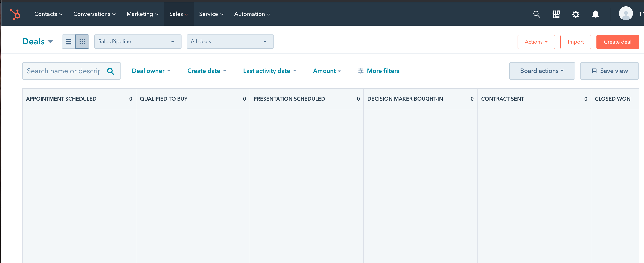Open the App Marketplace icon
Screen dimensions: 644x263
point(556,14)
